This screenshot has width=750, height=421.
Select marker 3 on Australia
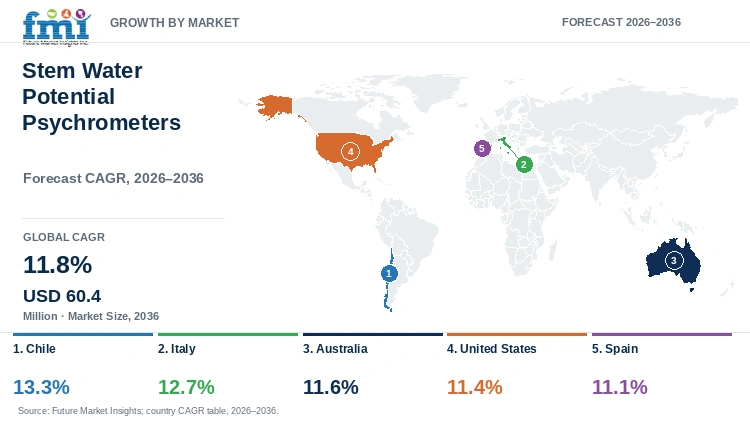[674, 260]
